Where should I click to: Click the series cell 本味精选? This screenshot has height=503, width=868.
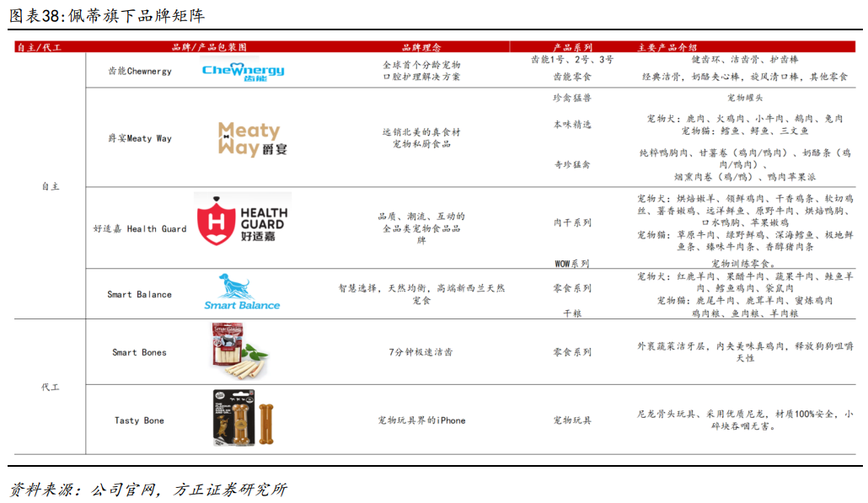(x=572, y=125)
